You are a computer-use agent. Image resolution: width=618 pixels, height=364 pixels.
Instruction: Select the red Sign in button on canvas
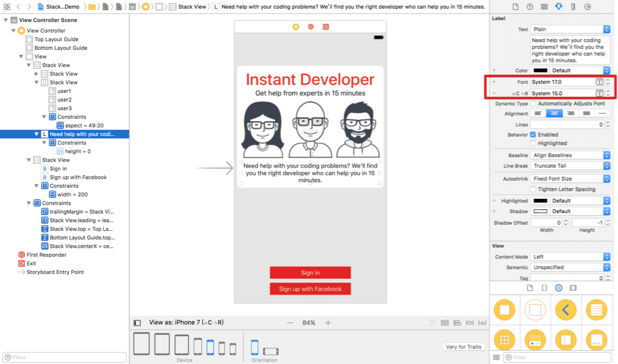310,273
